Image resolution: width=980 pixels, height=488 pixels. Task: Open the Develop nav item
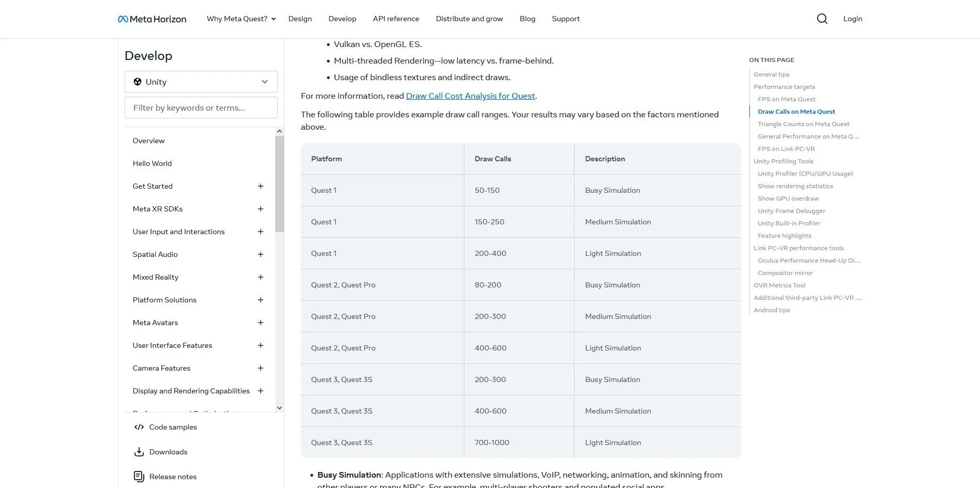tap(342, 19)
